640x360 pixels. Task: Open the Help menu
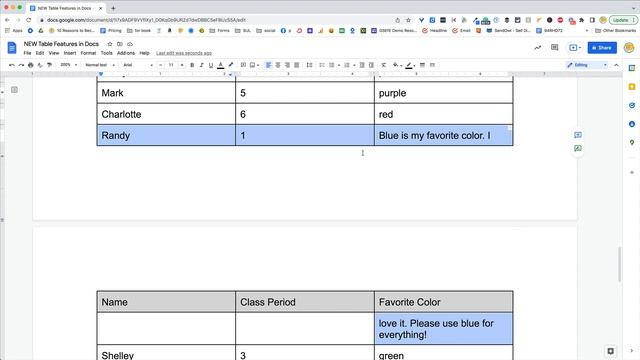[x=144, y=53]
